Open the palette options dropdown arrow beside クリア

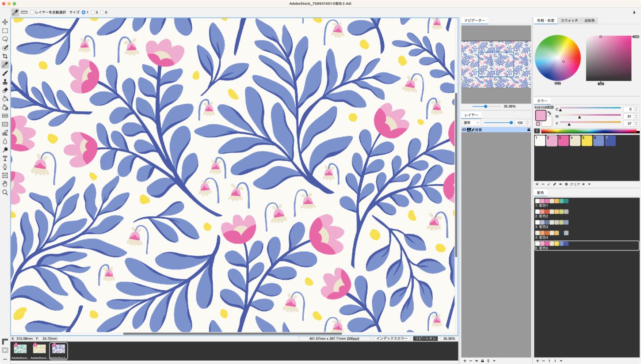pyautogui.click(x=589, y=184)
